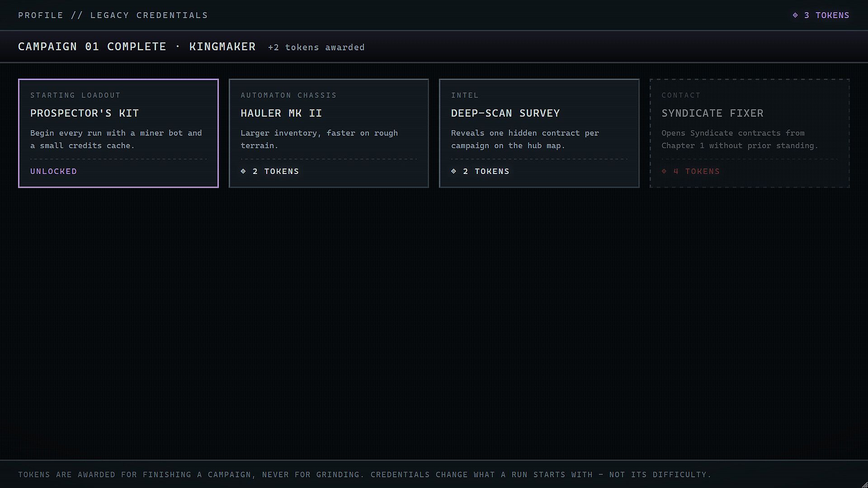Click the 'Larger inventory, faster on rough terrain' description
868x488 pixels.
click(319, 139)
